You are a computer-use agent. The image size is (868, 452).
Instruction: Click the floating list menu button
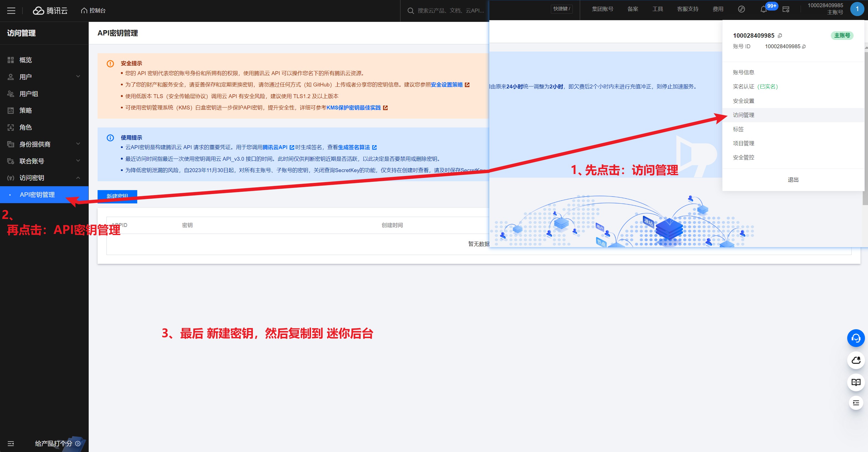tap(856, 403)
